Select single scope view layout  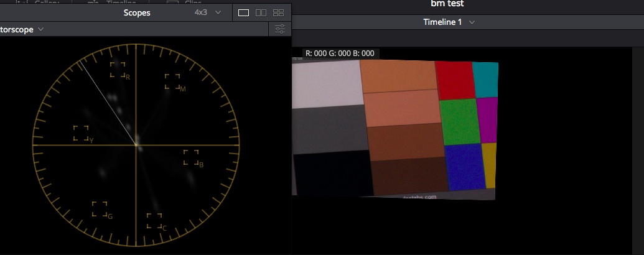point(243,12)
